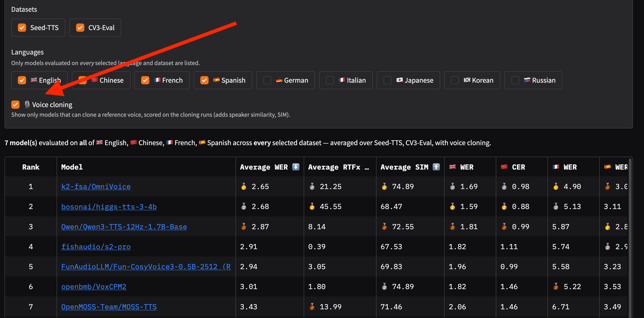Uncheck the Chinese language filter
644x318 pixels.
(82, 80)
